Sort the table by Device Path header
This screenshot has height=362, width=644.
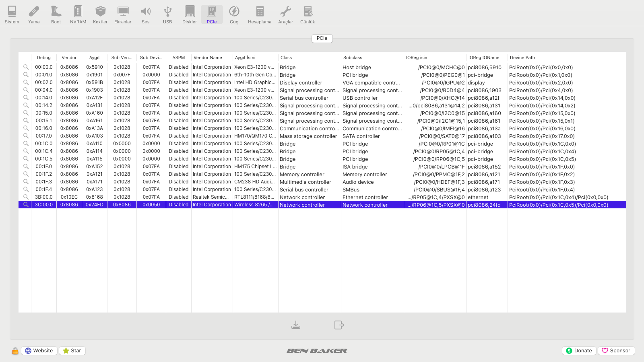click(522, 58)
